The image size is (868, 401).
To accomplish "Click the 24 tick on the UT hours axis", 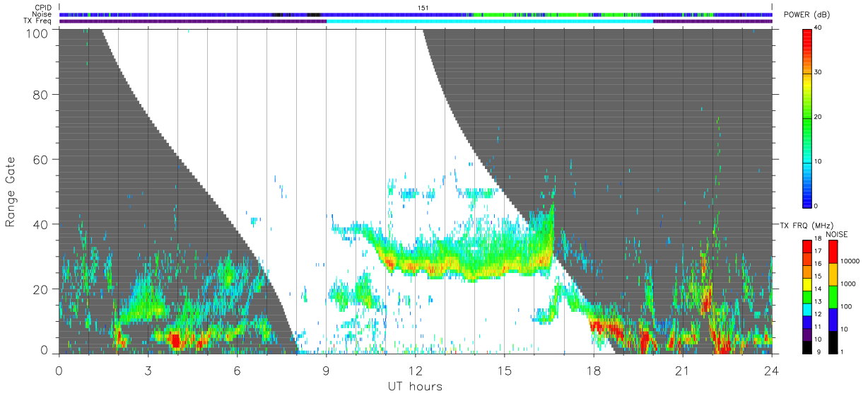I will pos(772,370).
